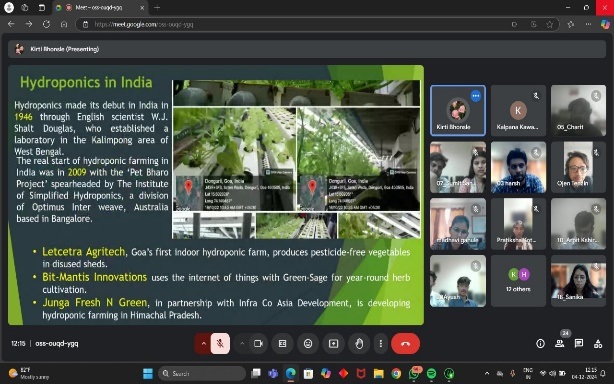Image resolution: width=614 pixels, height=384 pixels.
Task: Open the tab actions menu icon
Action: pos(42,7)
